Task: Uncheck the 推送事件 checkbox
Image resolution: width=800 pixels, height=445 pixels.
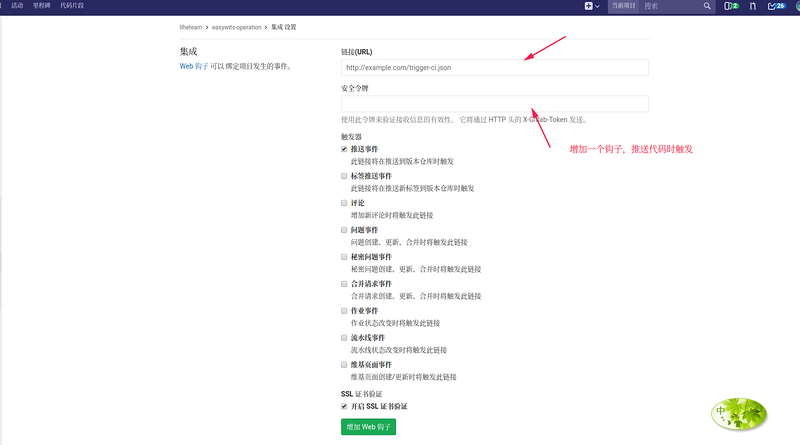Action: 344,149
